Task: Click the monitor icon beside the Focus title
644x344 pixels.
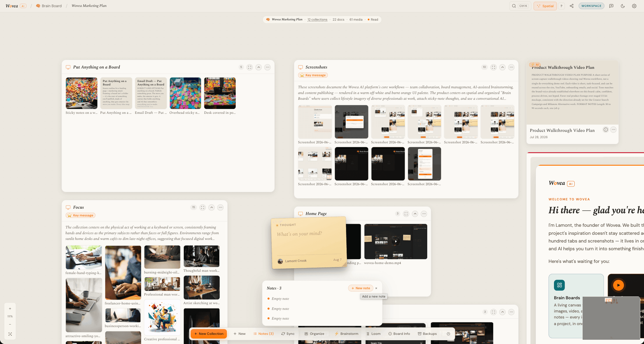Action: coord(68,207)
